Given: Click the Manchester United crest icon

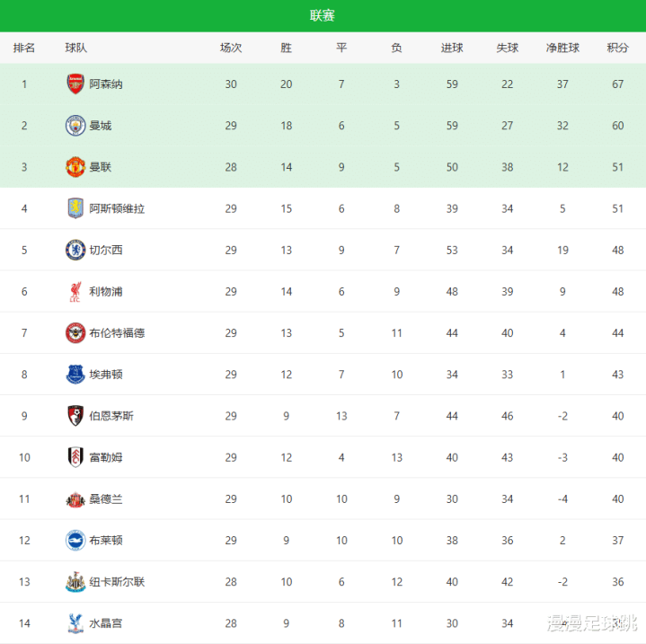Looking at the screenshot, I should point(75,167).
